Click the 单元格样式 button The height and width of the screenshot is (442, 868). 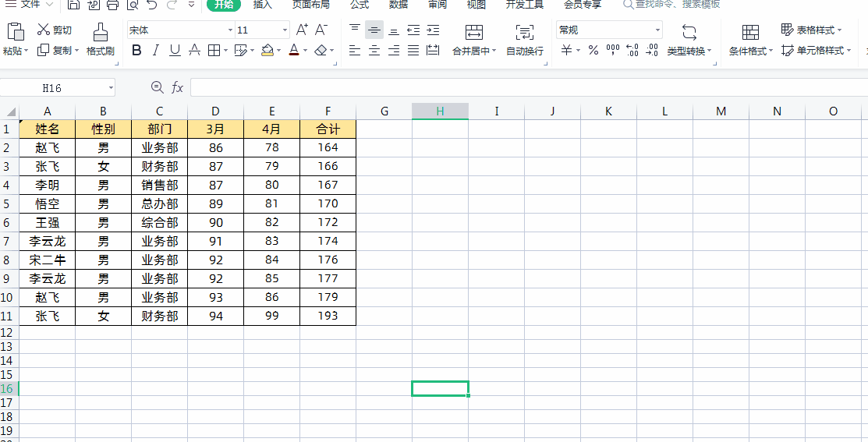816,51
